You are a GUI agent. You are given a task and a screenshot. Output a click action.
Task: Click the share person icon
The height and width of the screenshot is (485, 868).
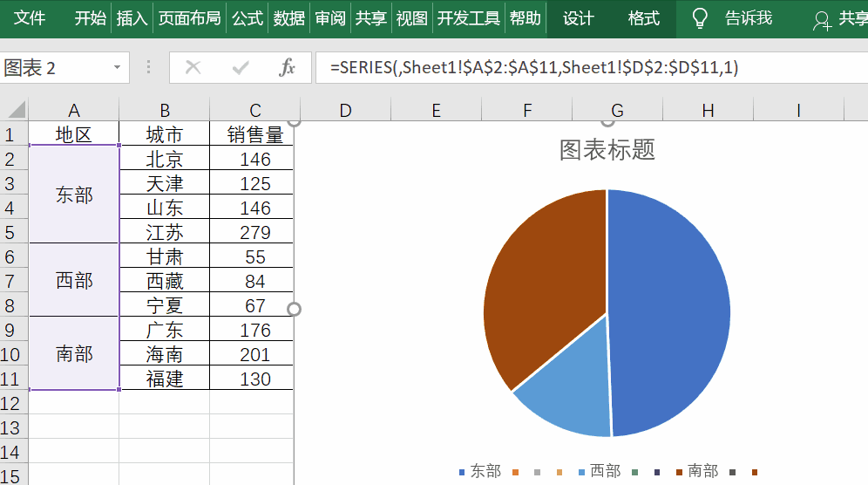[822, 21]
